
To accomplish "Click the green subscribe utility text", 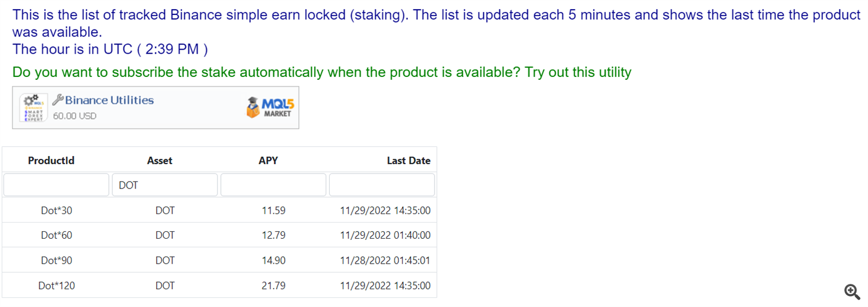I will tap(322, 72).
